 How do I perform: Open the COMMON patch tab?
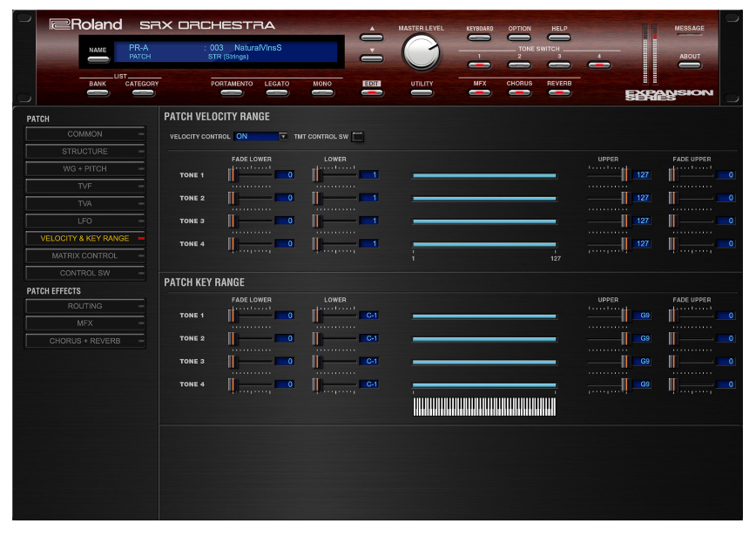pyautogui.click(x=84, y=134)
